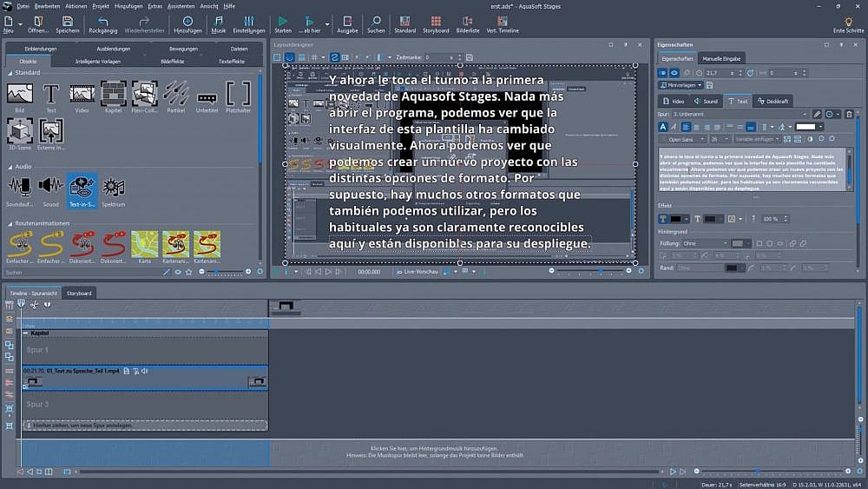Click the white text color swatch
Screen dimensions: 868x489
(806, 127)
